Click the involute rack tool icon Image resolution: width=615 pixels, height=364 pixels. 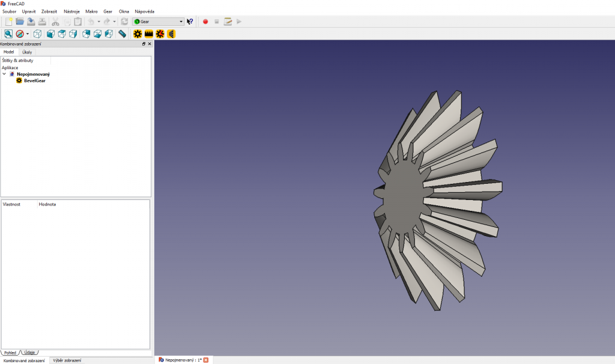pyautogui.click(x=149, y=34)
